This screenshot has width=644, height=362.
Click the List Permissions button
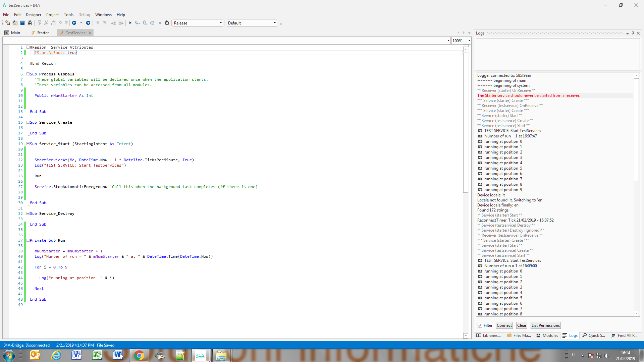tap(545, 325)
